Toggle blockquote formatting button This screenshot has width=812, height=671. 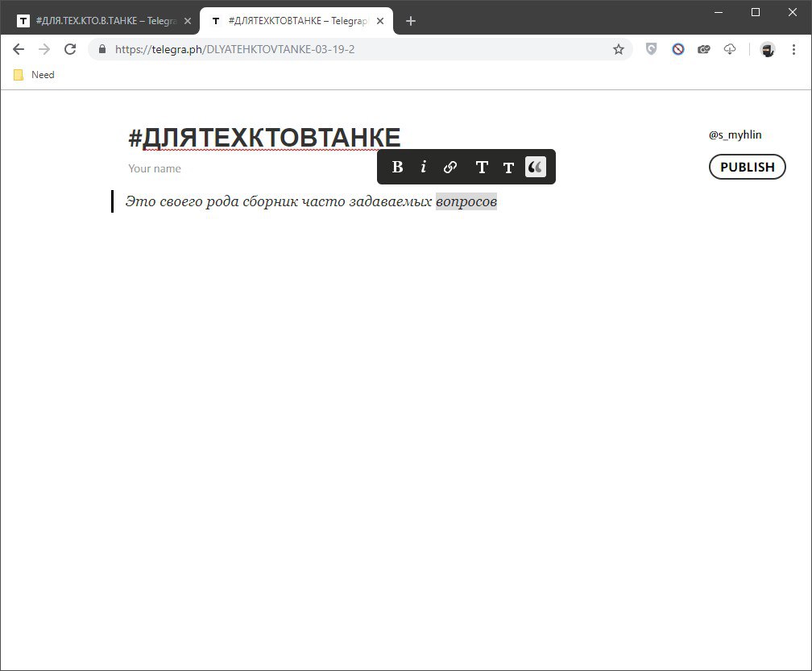tap(536, 167)
